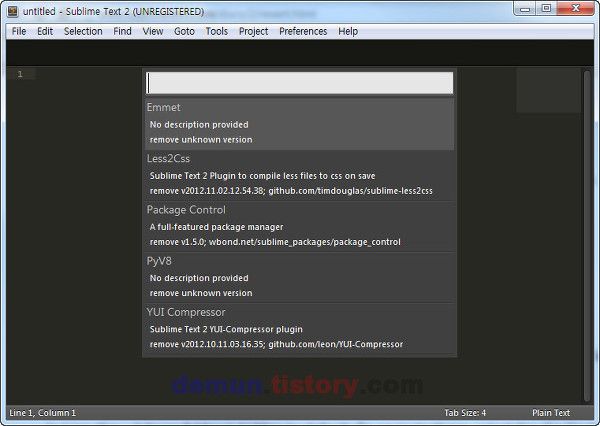Select the Emmet package entry
Screen dimensions: 600x426
point(299,124)
